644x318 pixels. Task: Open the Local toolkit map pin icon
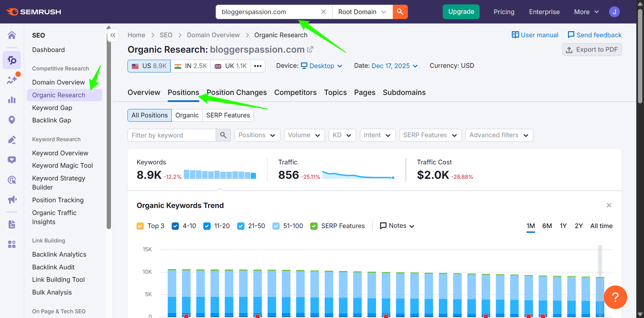[12, 120]
